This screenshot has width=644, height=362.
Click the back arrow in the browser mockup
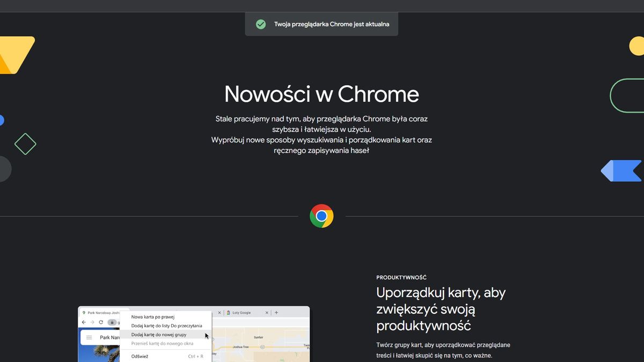(83, 322)
